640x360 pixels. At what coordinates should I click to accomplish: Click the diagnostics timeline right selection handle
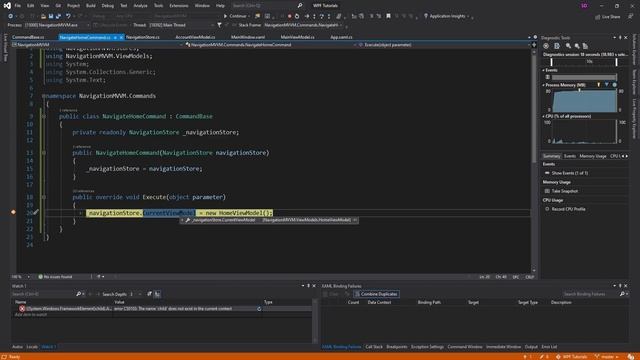click(x=616, y=62)
